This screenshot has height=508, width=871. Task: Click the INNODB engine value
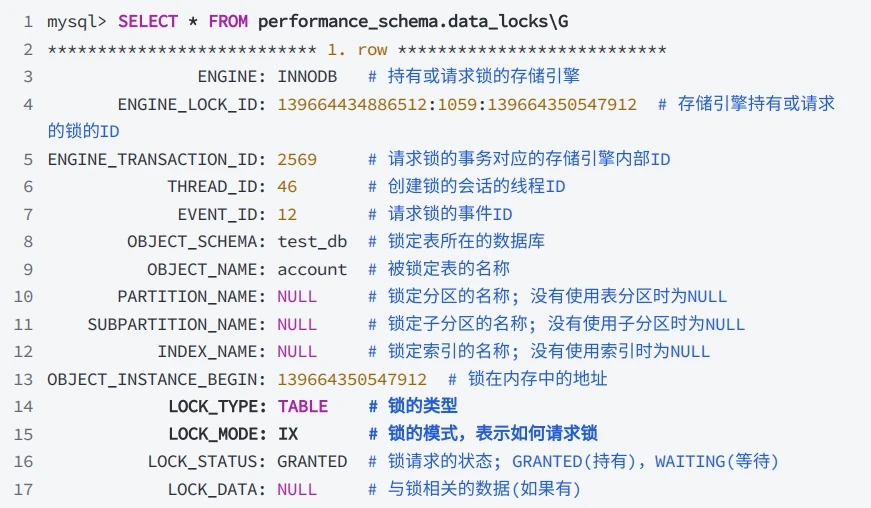click(307, 77)
